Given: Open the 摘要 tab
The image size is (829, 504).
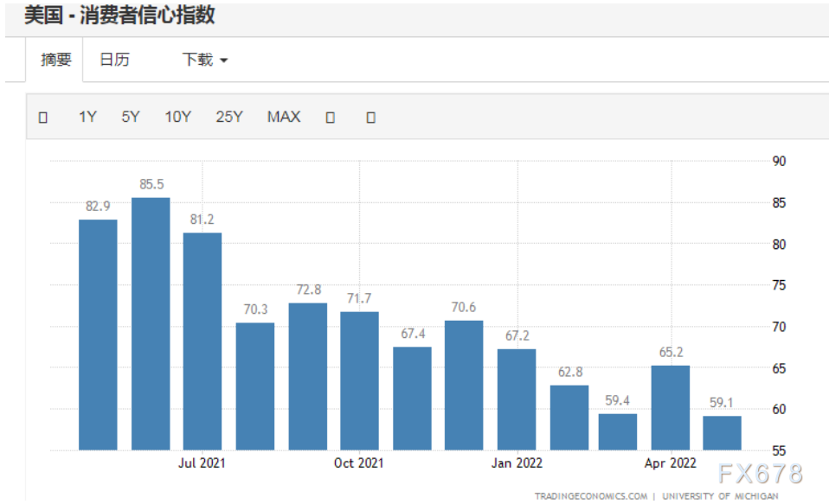Looking at the screenshot, I should 55,60.
